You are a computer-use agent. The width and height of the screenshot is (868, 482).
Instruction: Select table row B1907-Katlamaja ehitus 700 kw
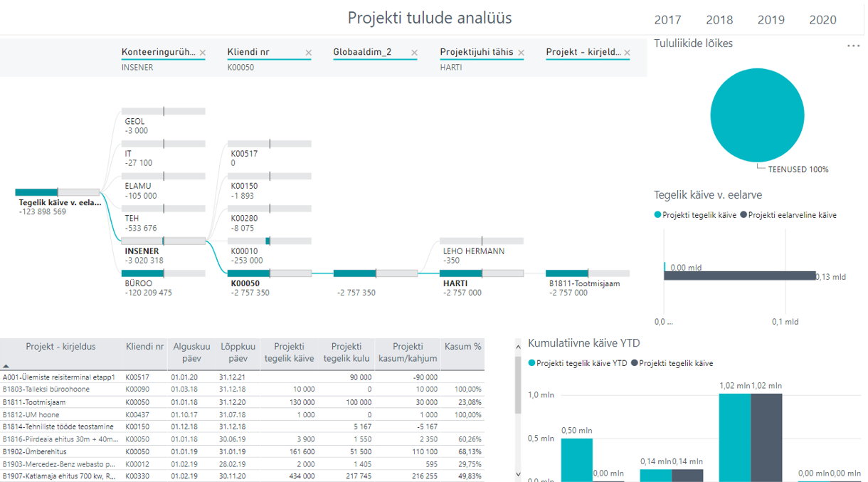click(242, 476)
